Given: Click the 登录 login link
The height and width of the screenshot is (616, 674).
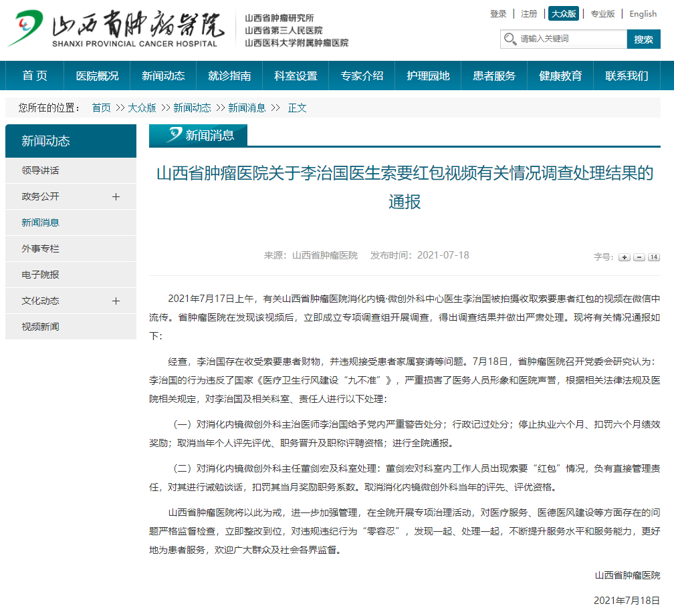Looking at the screenshot, I should tap(498, 14).
